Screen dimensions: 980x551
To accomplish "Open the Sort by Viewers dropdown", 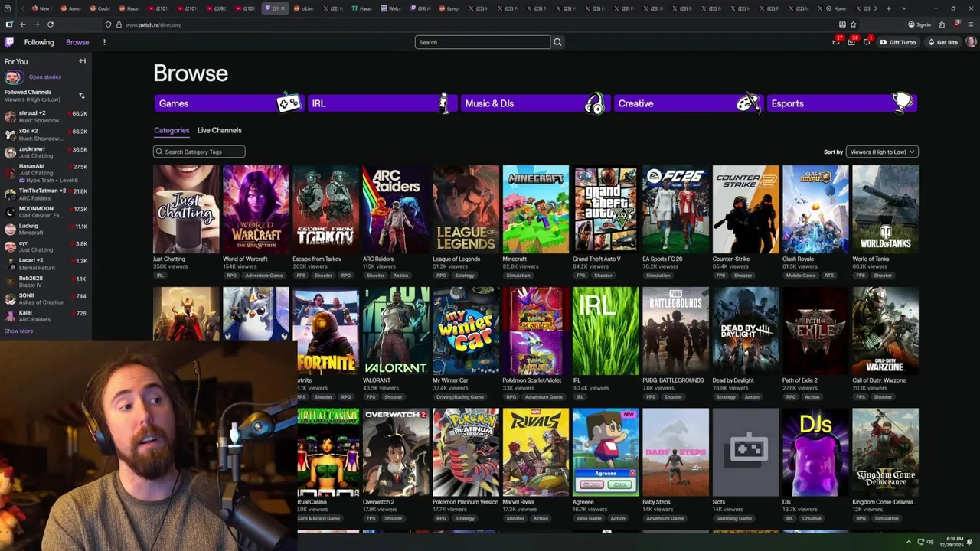I will [x=882, y=152].
